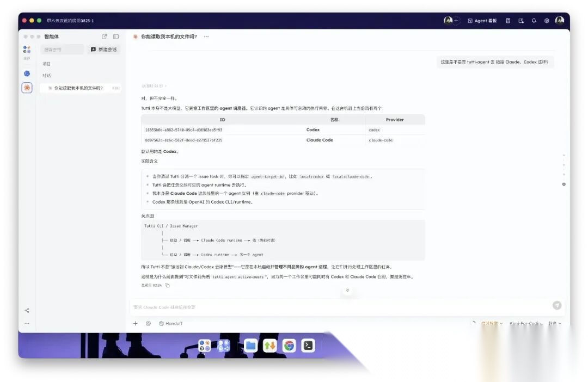The width and height of the screenshot is (588, 382).
Task: Click the send message button
Action: 557,305
